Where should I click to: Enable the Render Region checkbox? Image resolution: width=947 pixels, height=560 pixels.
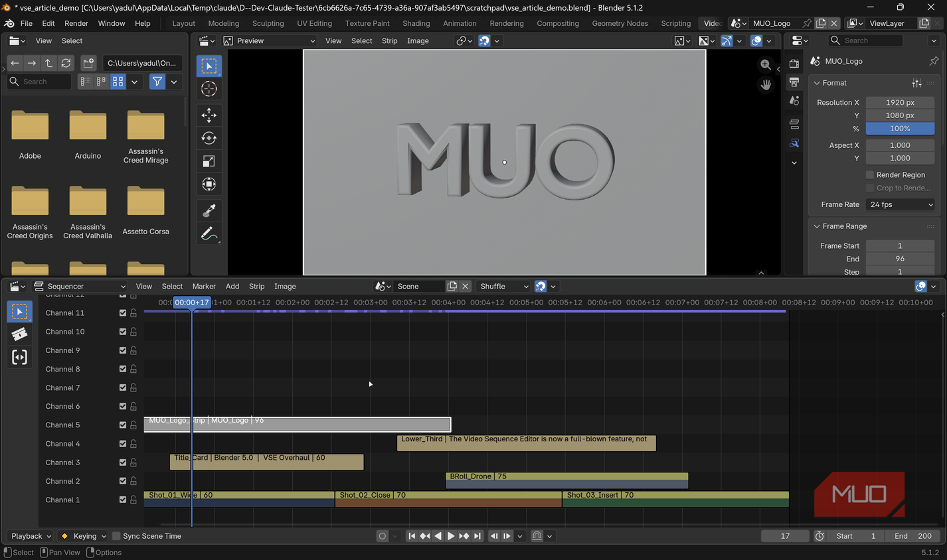click(870, 175)
